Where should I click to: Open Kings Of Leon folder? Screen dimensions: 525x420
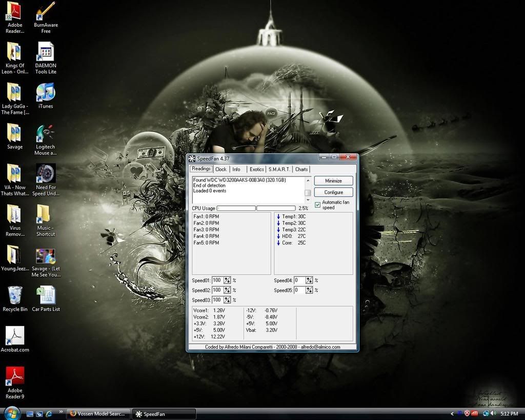pos(15,57)
